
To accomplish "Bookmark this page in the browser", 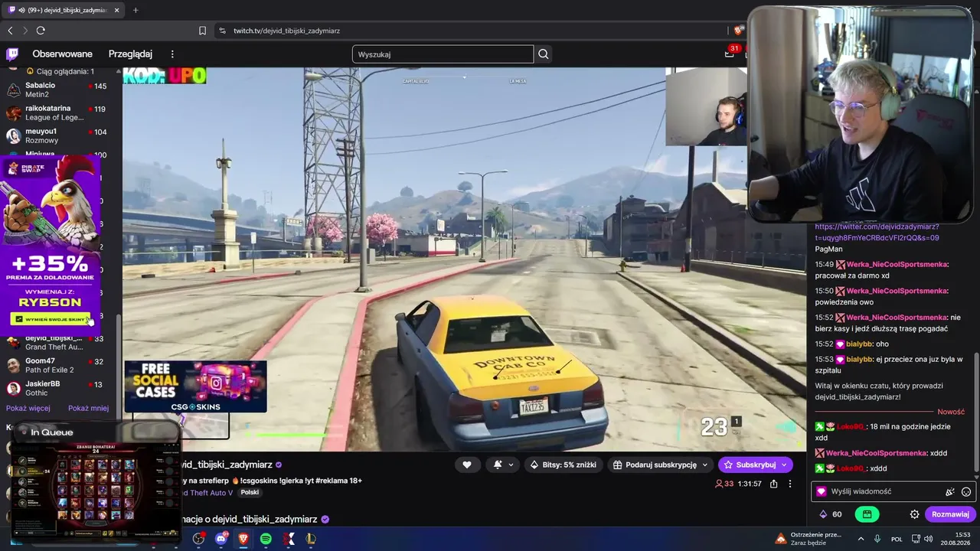I will pos(202,31).
